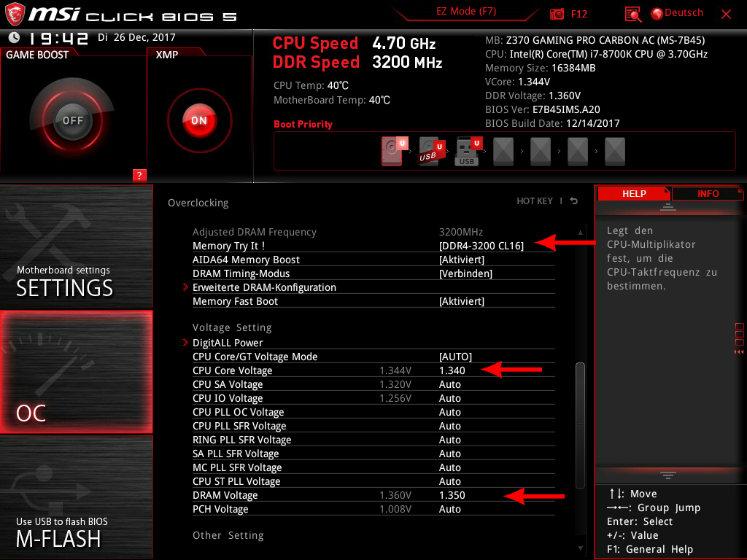Select the PCH Voltage row

[x=373, y=509]
